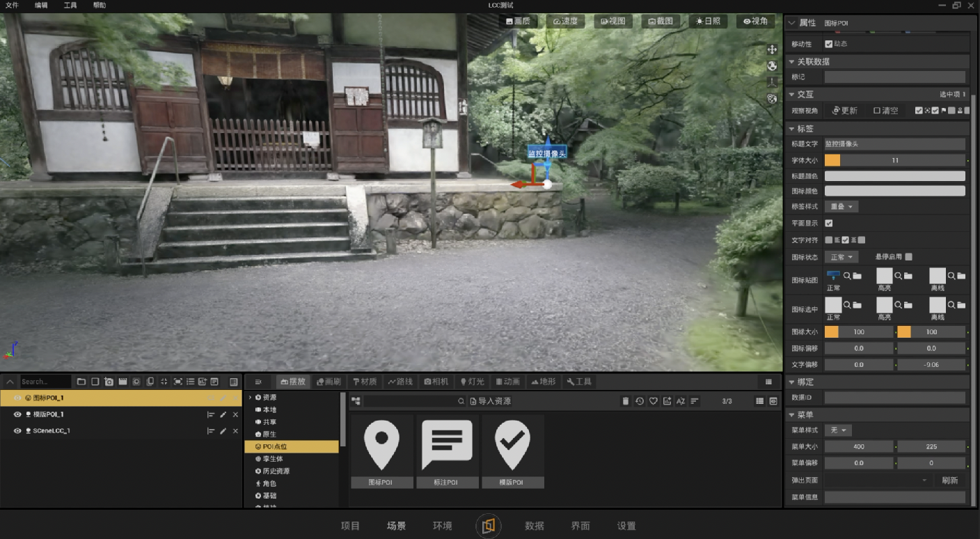
Task: Open the 动画 tab
Action: pos(508,382)
